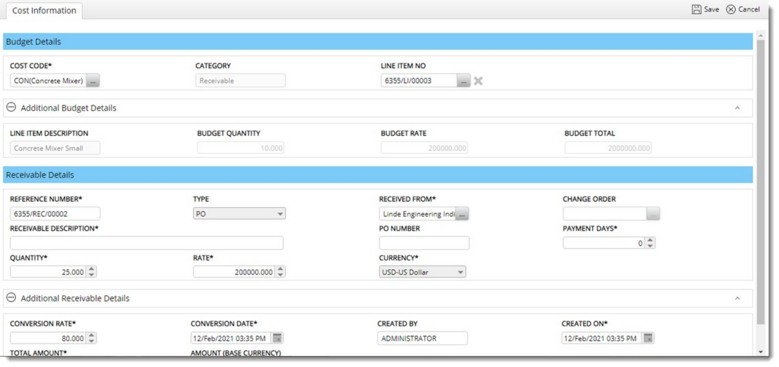The image size is (779, 367).
Task: Click the vertical scrollbar thumb
Action: coord(761,181)
